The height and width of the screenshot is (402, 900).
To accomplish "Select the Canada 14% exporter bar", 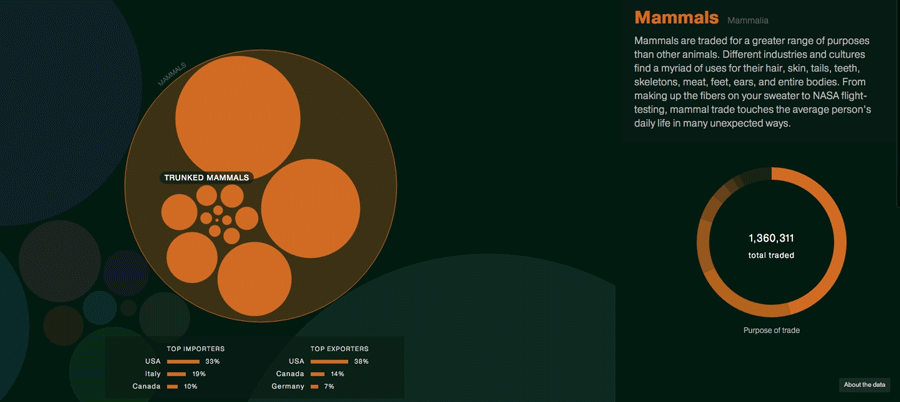I will pyautogui.click(x=317, y=374).
